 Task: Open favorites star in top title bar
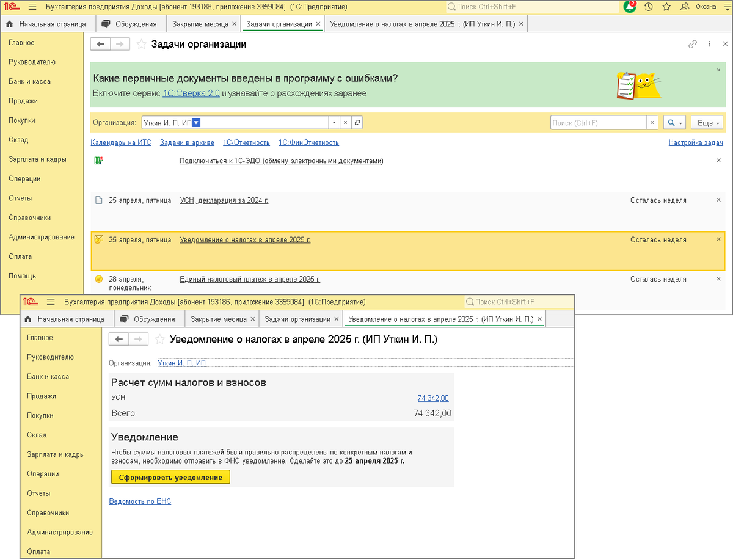(666, 7)
